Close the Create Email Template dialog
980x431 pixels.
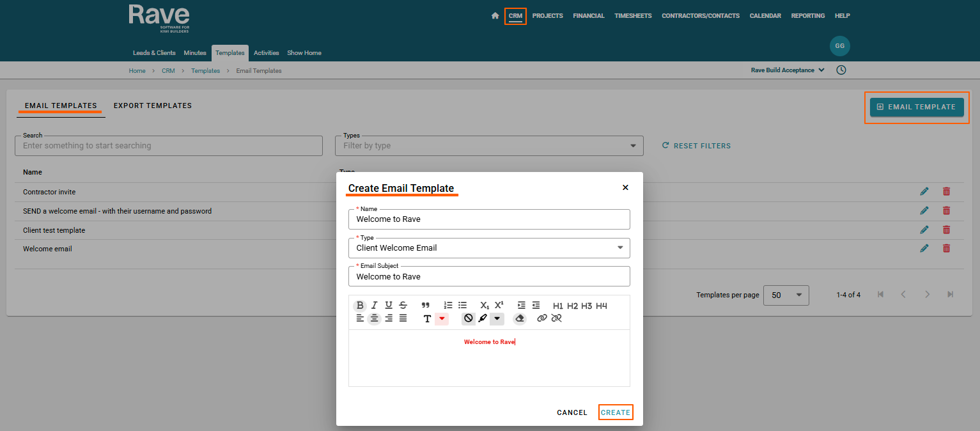click(x=625, y=187)
